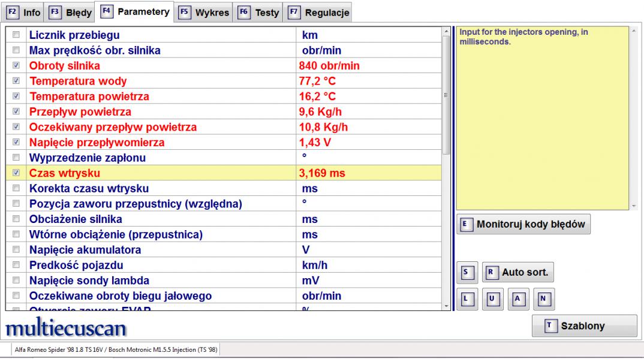Select the Predkość pojazdu parameter name
This screenshot has height=359, width=644.
point(76,265)
